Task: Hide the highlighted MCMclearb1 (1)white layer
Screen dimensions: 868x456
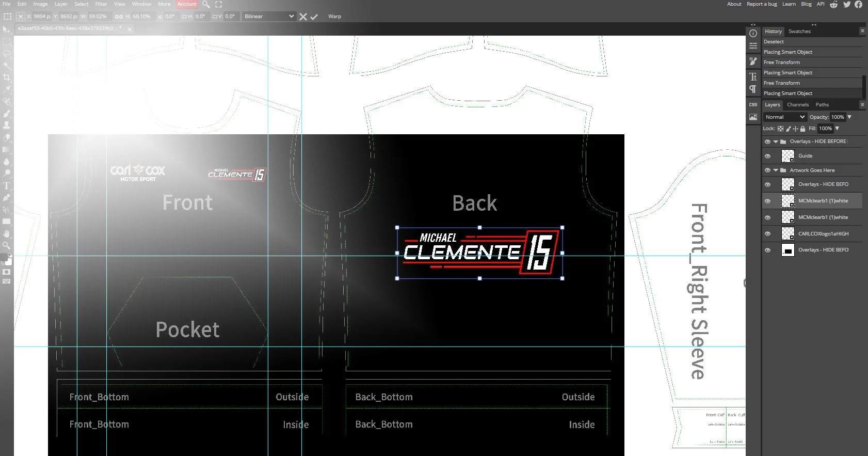Action: click(767, 201)
